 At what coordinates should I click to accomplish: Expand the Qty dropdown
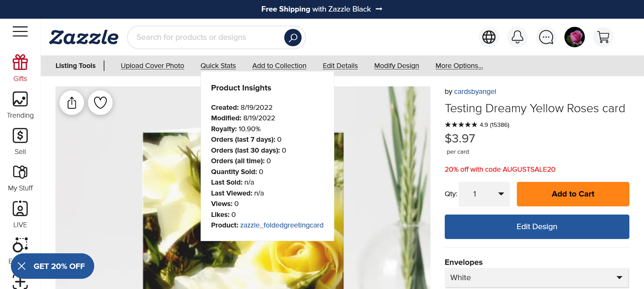pos(484,194)
